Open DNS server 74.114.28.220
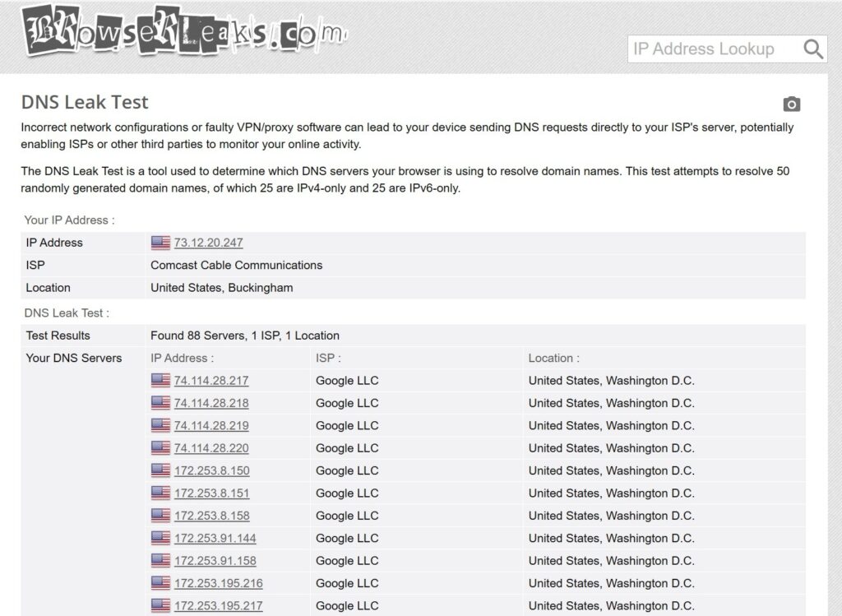Viewport: 842px width, 616px height. click(211, 448)
